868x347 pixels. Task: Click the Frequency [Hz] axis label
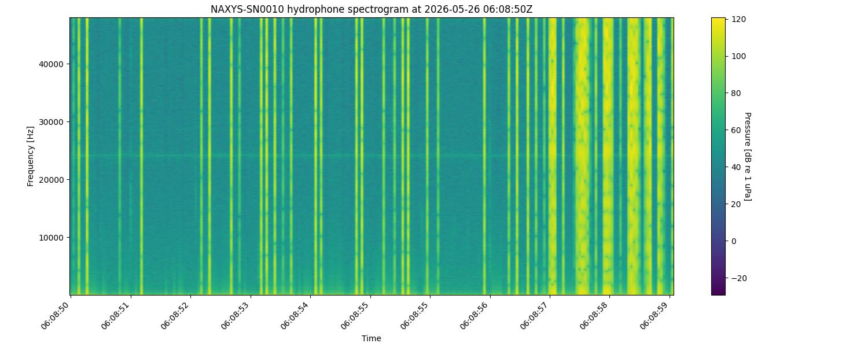31,156
